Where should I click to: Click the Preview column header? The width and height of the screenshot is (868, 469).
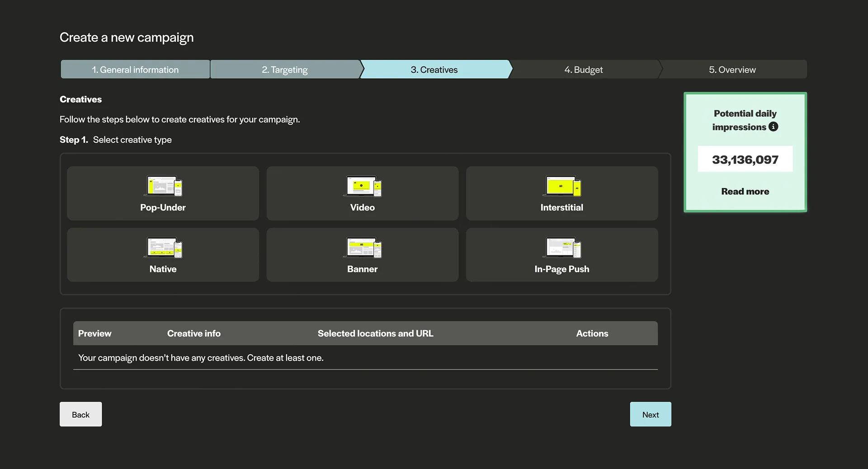pyautogui.click(x=94, y=333)
